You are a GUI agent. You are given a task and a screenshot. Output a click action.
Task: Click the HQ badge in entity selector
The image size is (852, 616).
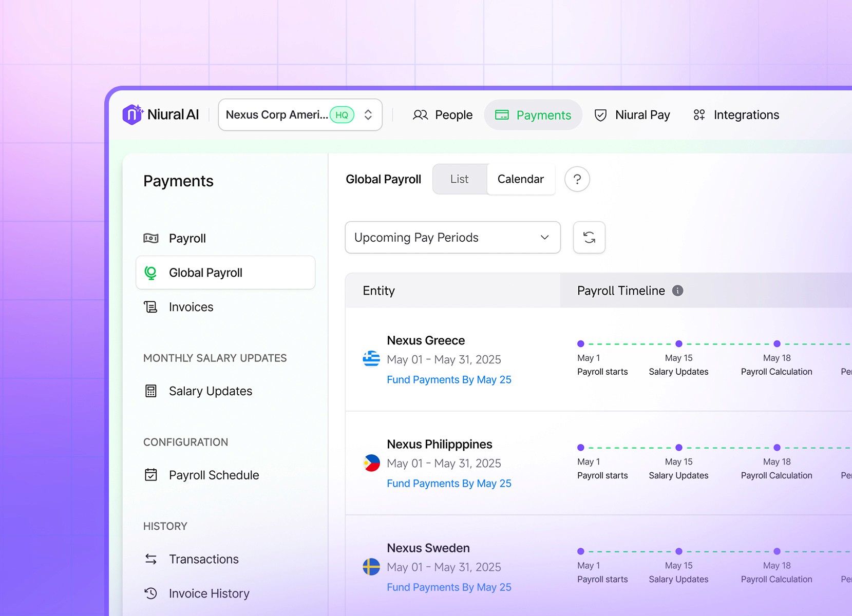pyautogui.click(x=342, y=114)
